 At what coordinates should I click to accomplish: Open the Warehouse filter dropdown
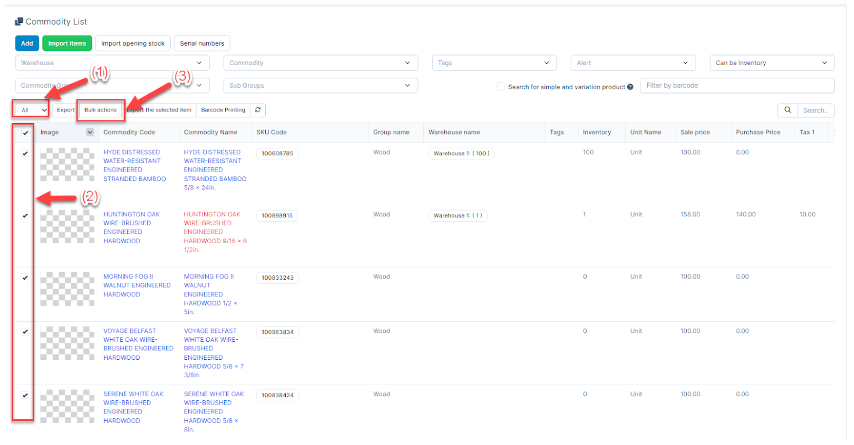point(112,62)
